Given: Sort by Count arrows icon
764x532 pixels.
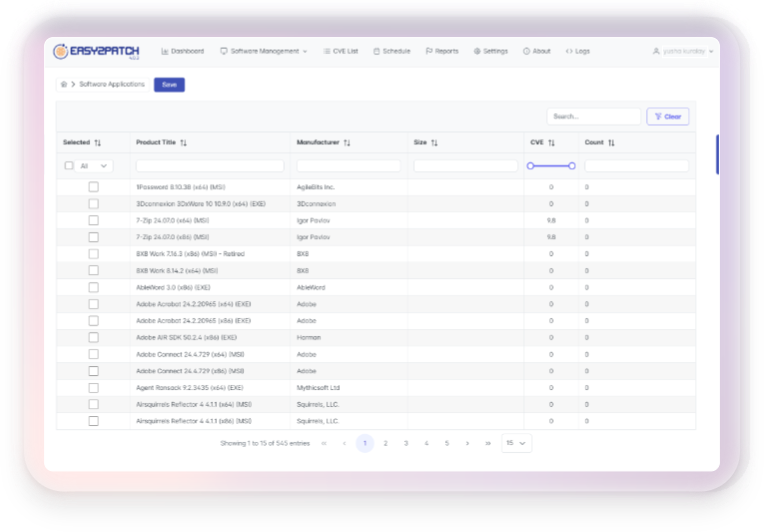Looking at the screenshot, I should pos(611,143).
